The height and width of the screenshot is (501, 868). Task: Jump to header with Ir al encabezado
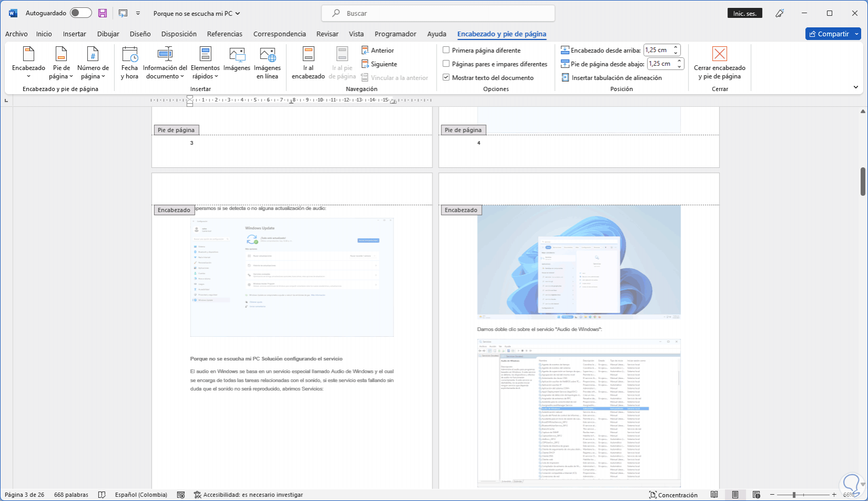[308, 63]
